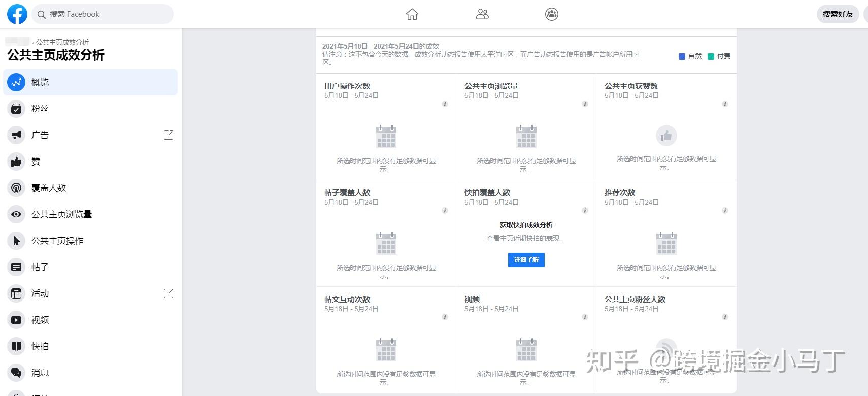
Task: Go to Home via house icon
Action: pos(412,14)
